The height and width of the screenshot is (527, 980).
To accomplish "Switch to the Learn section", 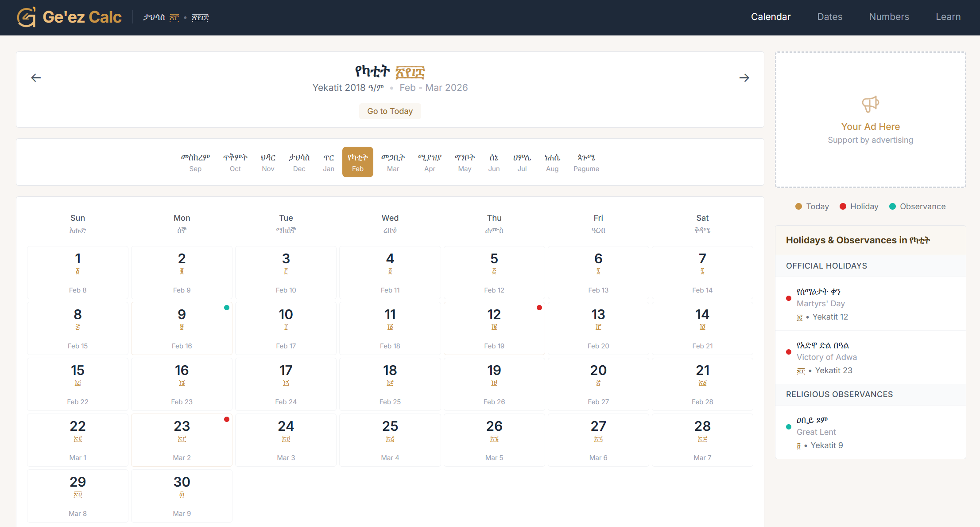I will click(948, 17).
